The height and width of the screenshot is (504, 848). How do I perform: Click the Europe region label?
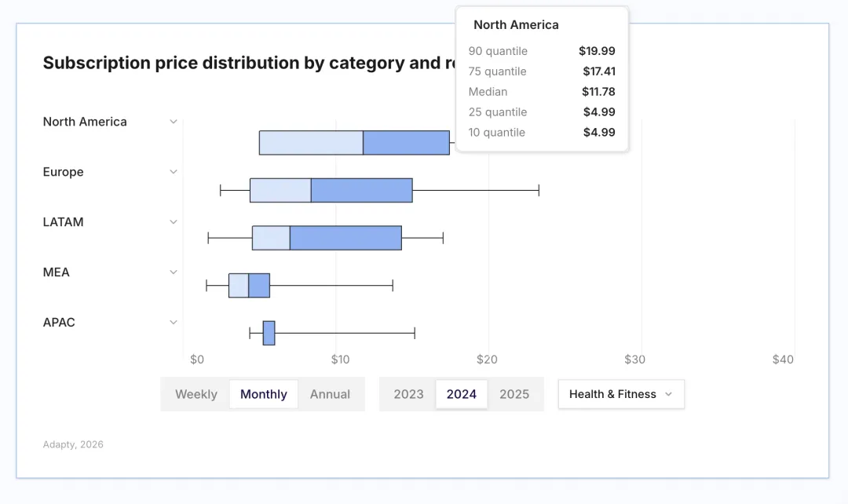pyautogui.click(x=63, y=172)
